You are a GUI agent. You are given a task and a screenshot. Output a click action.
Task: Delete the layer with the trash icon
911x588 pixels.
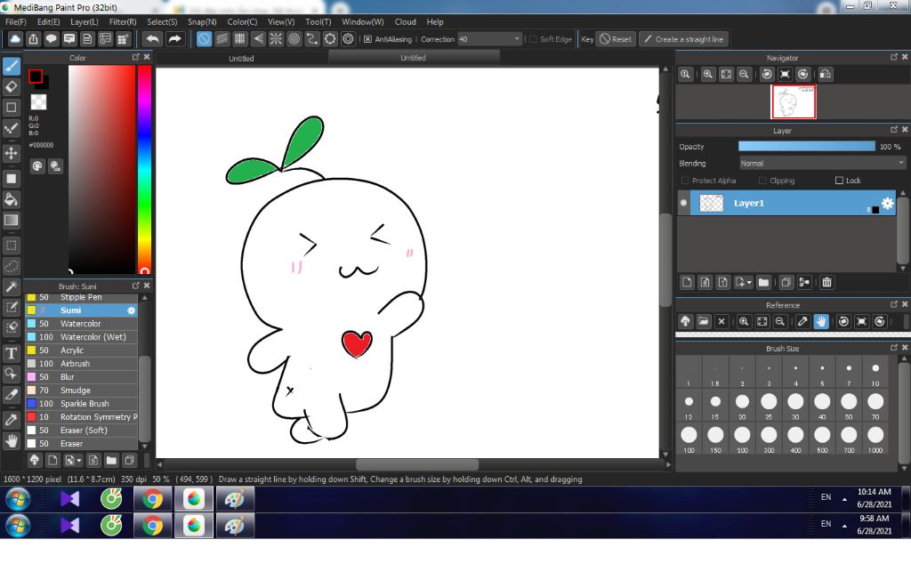coord(826,282)
